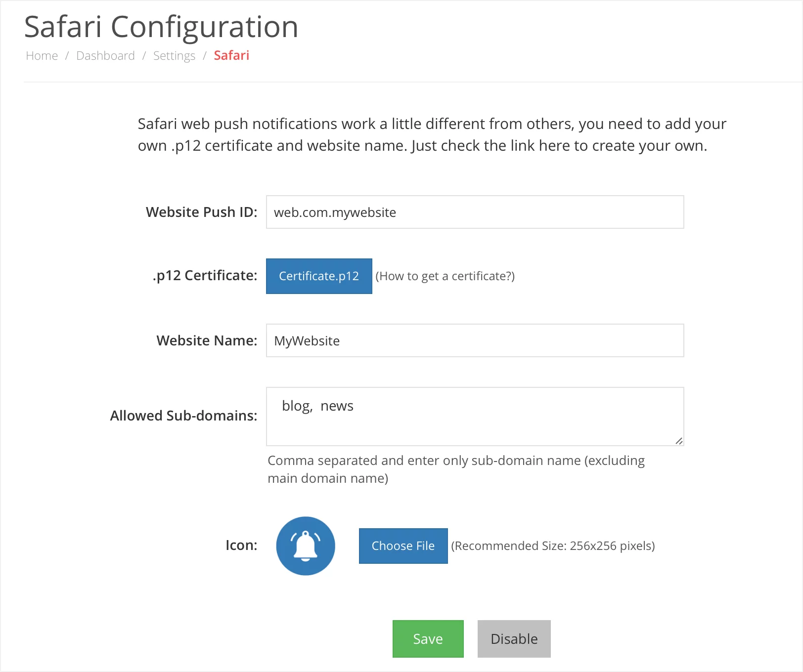Grab the textarea resize handle corner
The image size is (803, 672).
coord(679,441)
